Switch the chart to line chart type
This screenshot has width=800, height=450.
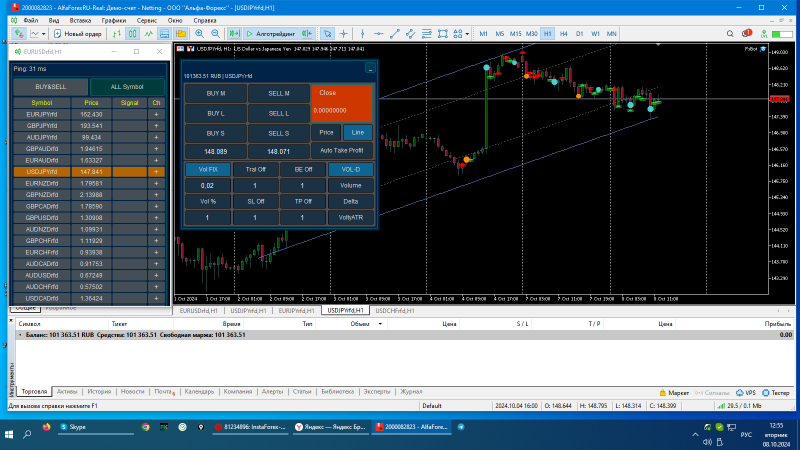pos(148,34)
